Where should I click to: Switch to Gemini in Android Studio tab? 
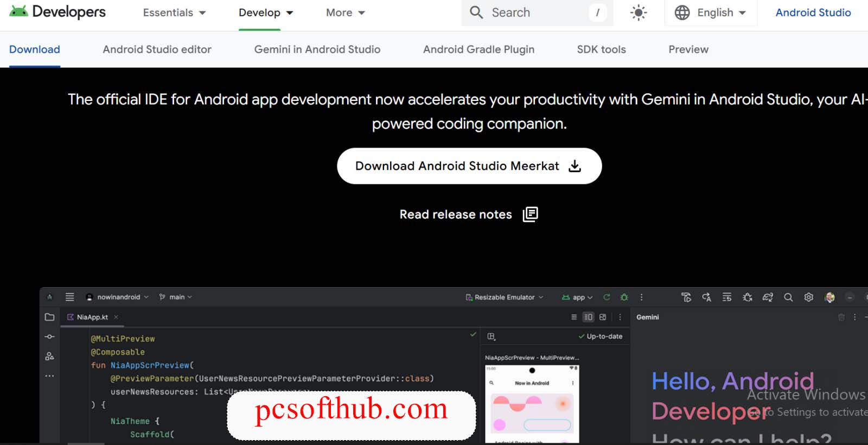317,49
